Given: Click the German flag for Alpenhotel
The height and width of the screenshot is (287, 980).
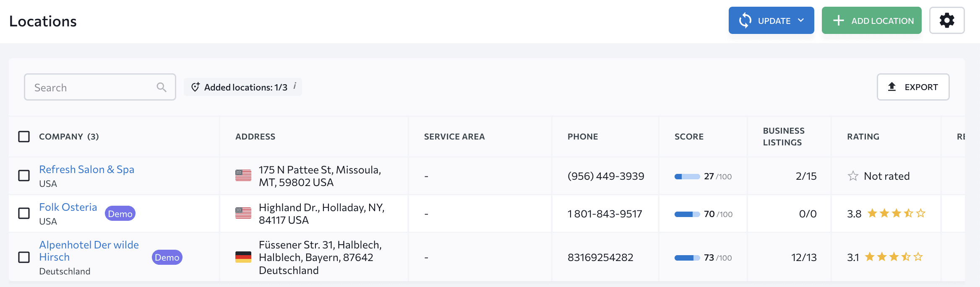Looking at the screenshot, I should coord(243,257).
